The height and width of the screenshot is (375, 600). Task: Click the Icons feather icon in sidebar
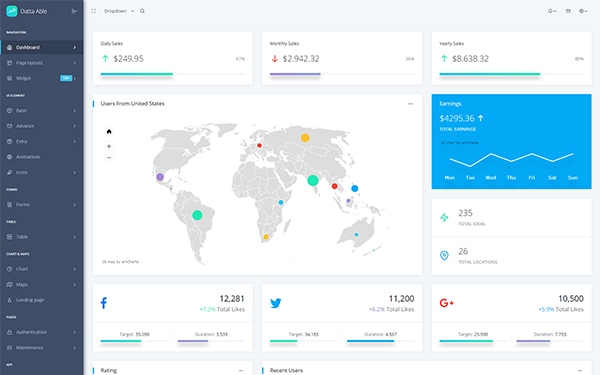[x=10, y=173]
